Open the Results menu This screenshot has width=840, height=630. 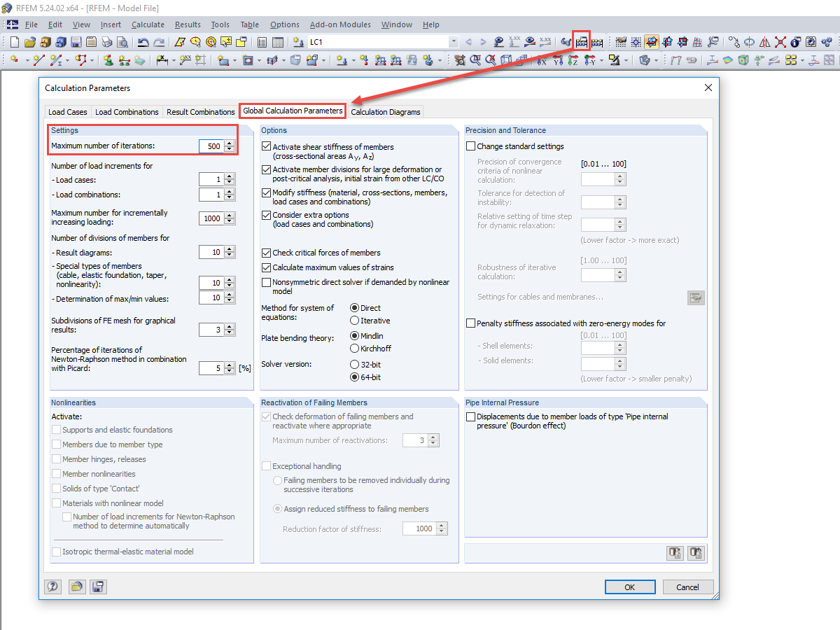click(x=188, y=24)
